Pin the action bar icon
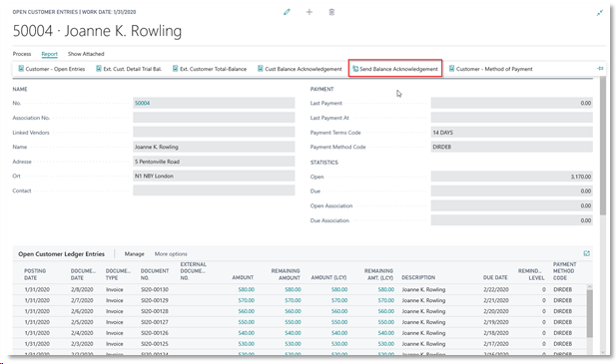 600,69
